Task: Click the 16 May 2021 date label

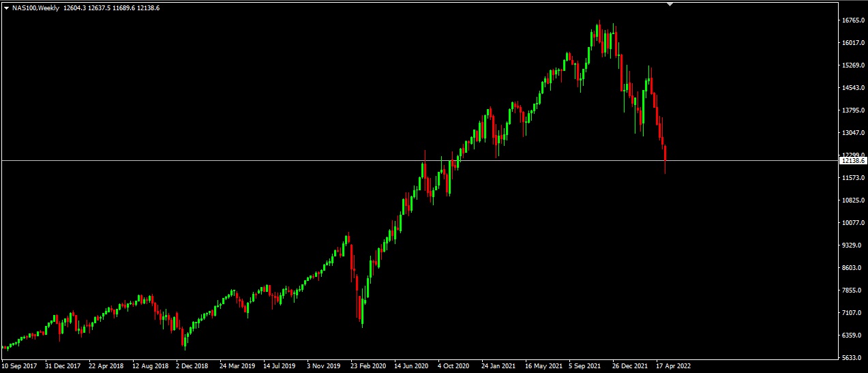Action: (x=543, y=366)
